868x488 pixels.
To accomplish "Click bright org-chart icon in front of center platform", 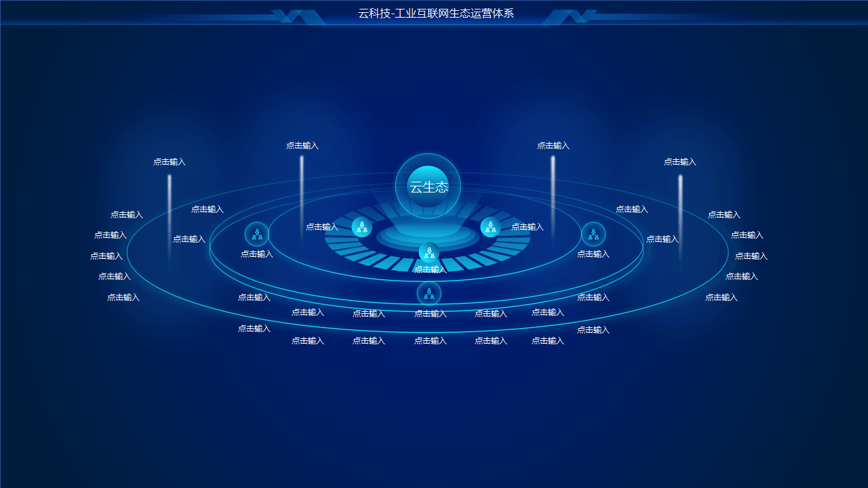I will (x=429, y=252).
